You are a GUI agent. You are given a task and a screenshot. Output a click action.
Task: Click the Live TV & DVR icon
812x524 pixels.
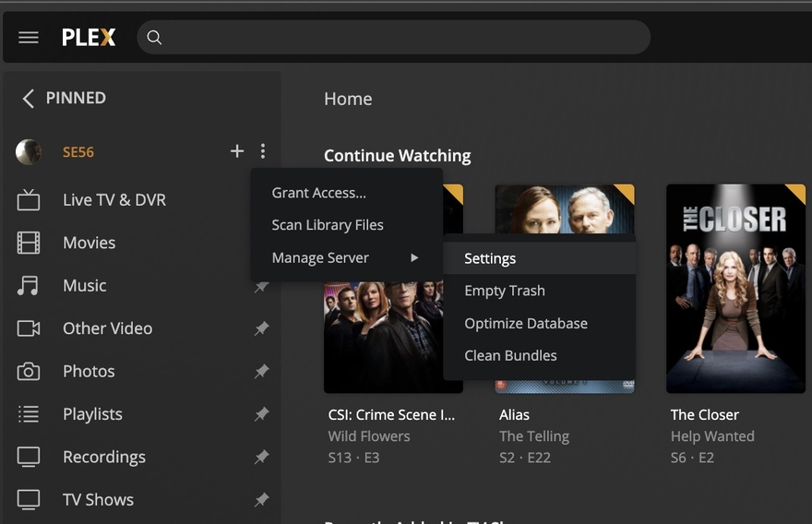(x=29, y=200)
